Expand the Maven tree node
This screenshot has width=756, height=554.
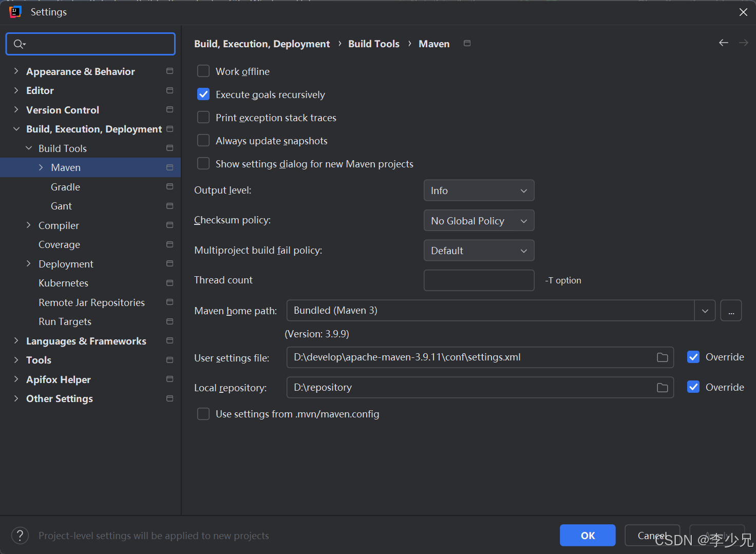click(41, 167)
